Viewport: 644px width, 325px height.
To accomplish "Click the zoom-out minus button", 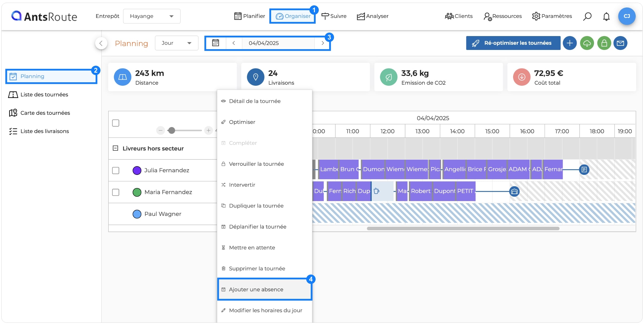I will (x=160, y=130).
